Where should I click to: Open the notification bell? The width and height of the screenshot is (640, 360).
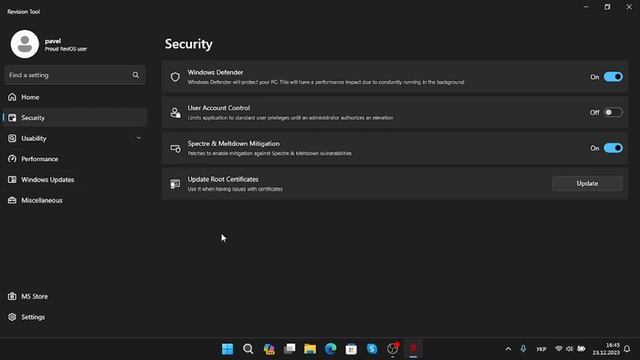[x=627, y=349]
